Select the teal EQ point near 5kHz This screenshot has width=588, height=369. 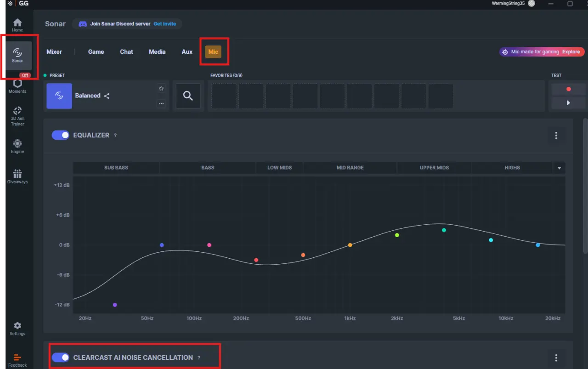(444, 230)
